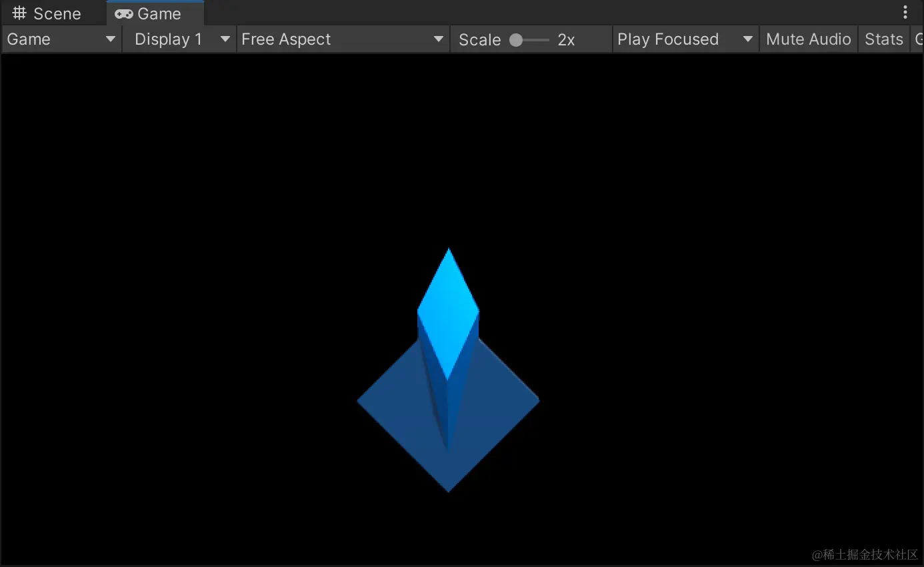Screen dimensions: 924x567
Task: Open the Play Focused dropdown
Action: (685, 39)
